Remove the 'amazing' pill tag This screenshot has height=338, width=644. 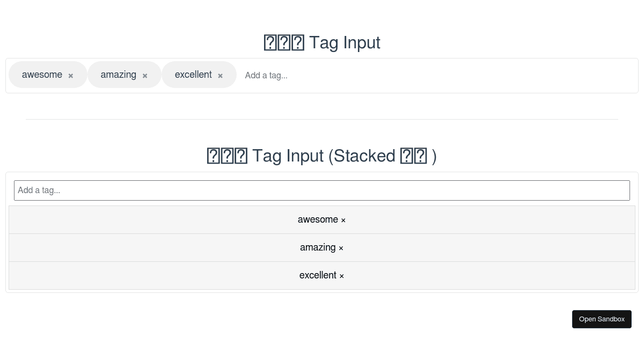(145, 76)
